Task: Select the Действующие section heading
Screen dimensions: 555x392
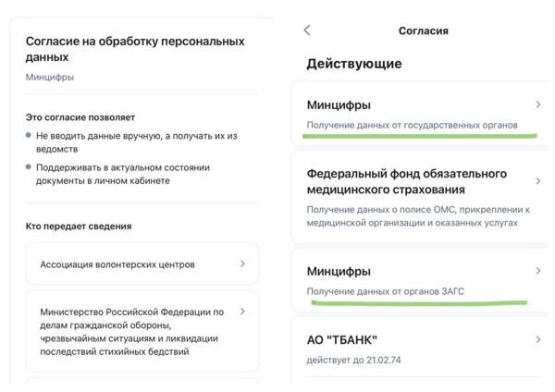Action: pos(353,64)
